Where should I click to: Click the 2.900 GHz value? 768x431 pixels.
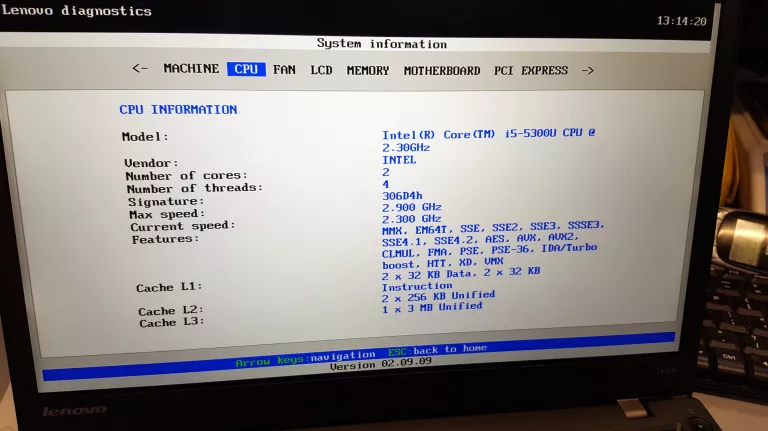pyautogui.click(x=412, y=207)
